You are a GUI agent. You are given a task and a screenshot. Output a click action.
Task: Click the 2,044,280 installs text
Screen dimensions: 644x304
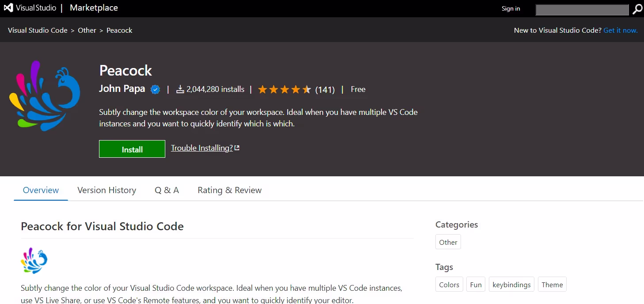pos(215,89)
